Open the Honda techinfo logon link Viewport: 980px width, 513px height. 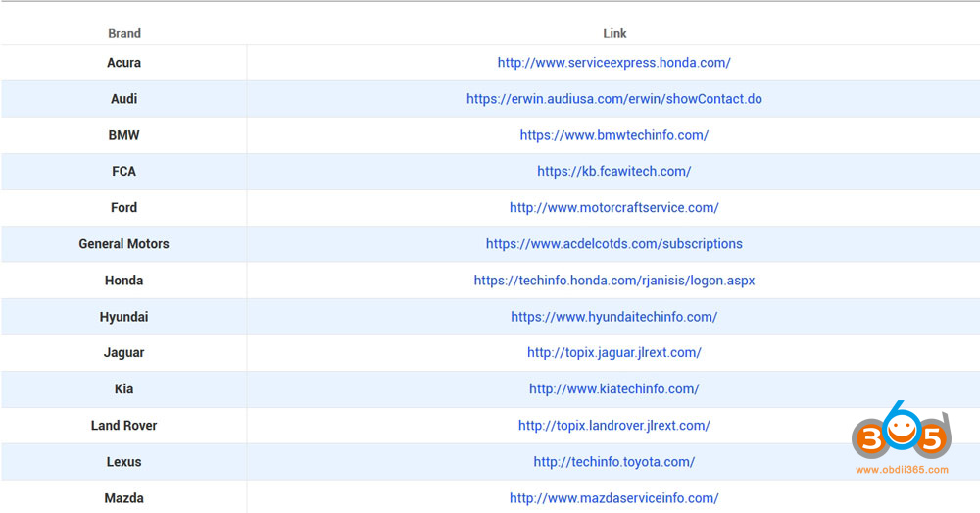613,281
